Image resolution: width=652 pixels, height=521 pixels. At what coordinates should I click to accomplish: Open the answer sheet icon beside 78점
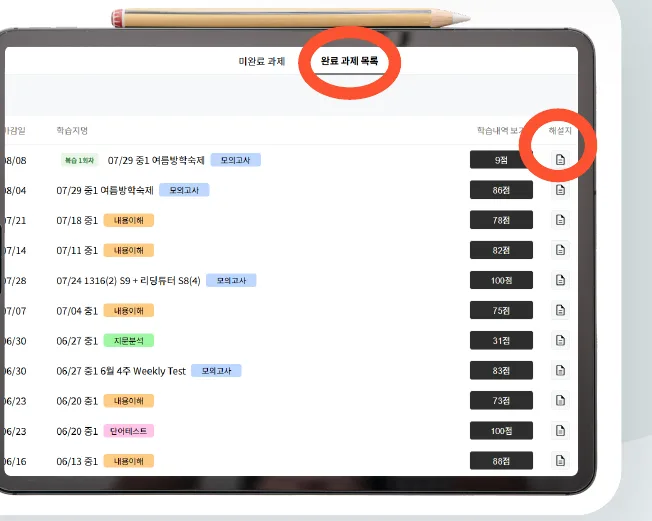[560, 220]
